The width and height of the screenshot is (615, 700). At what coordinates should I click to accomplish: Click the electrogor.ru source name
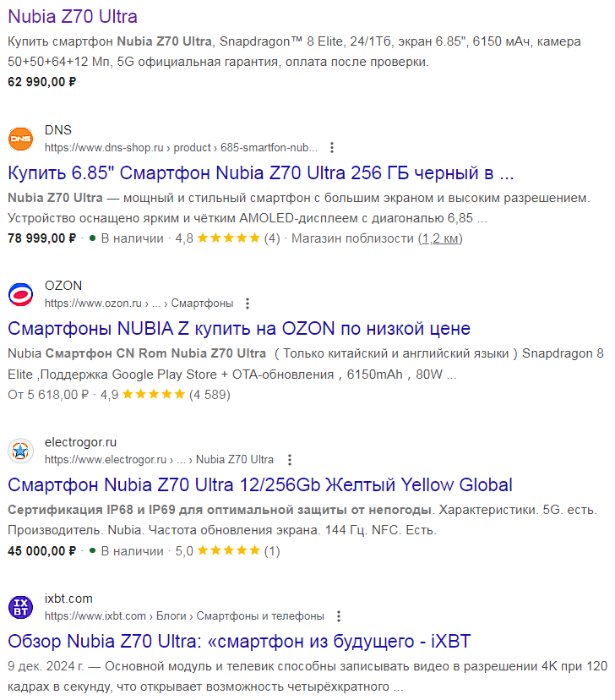pyautogui.click(x=80, y=442)
